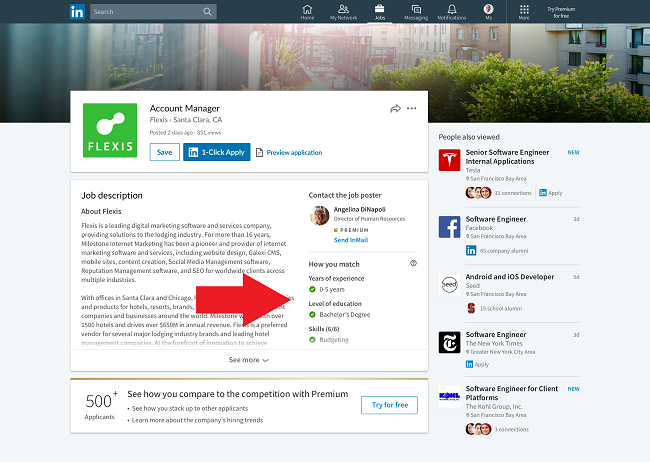Viewport: 650px width, 462px height.
Task: Save the Account Manager job
Action: pyautogui.click(x=165, y=152)
